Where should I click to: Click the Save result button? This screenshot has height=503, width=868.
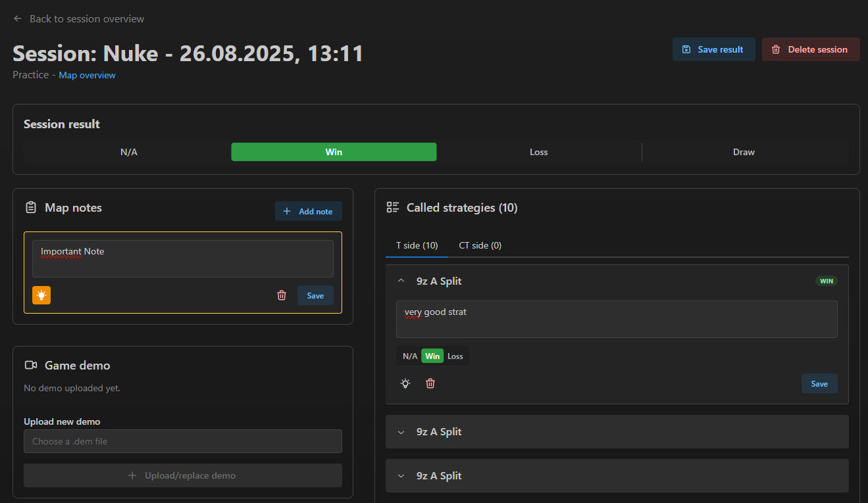[x=713, y=49]
